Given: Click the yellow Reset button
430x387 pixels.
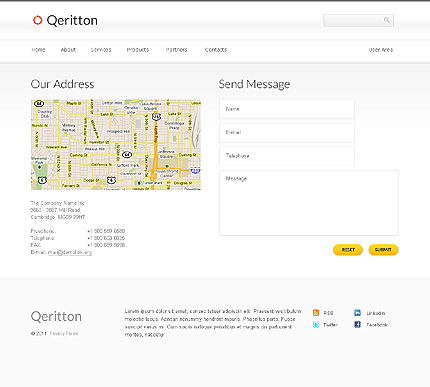Looking at the screenshot, I should (x=348, y=250).
